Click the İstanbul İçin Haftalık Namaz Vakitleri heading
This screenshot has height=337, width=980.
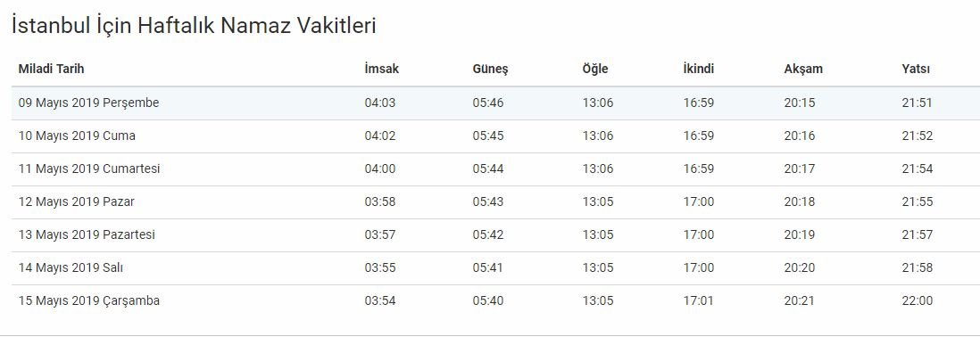[194, 26]
